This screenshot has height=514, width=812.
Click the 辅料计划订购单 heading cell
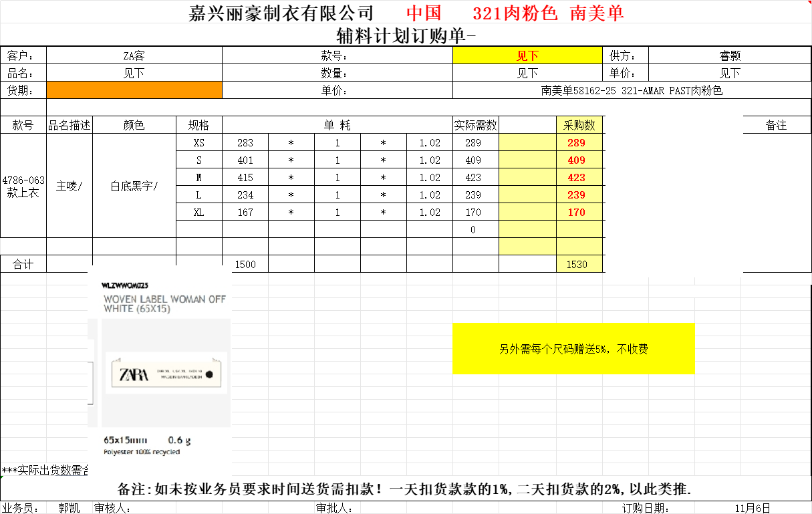(406, 35)
